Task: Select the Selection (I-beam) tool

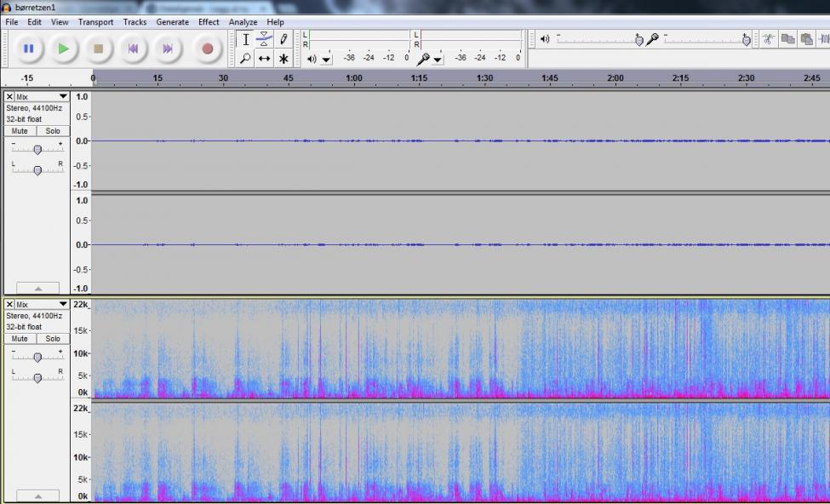Action: [x=245, y=40]
